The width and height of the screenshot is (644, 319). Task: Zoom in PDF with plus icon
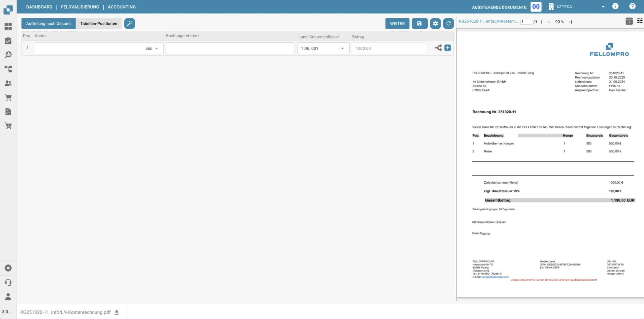tap(571, 22)
